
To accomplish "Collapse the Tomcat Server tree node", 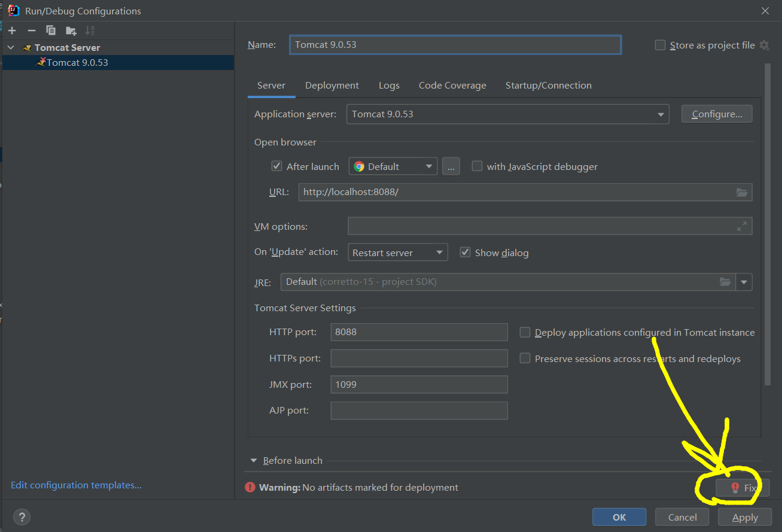I will point(11,48).
